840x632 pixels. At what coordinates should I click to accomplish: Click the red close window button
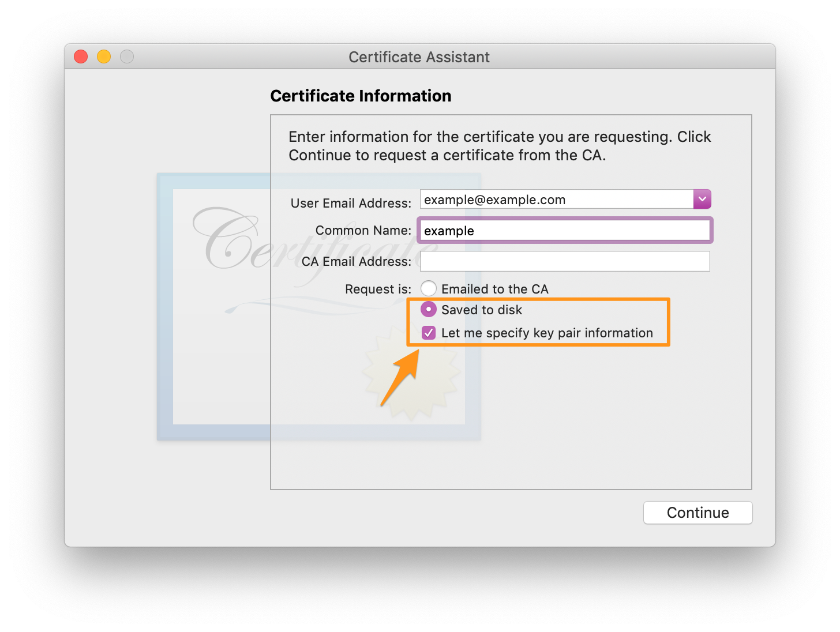point(81,57)
